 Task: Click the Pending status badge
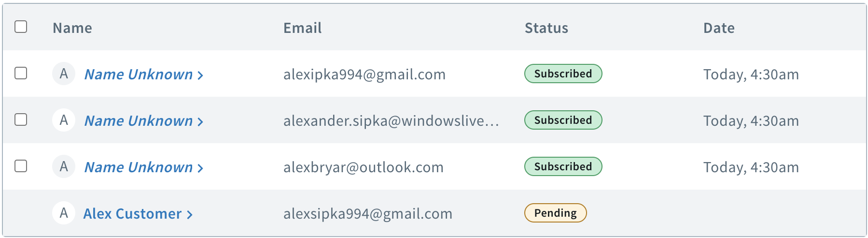pos(555,213)
